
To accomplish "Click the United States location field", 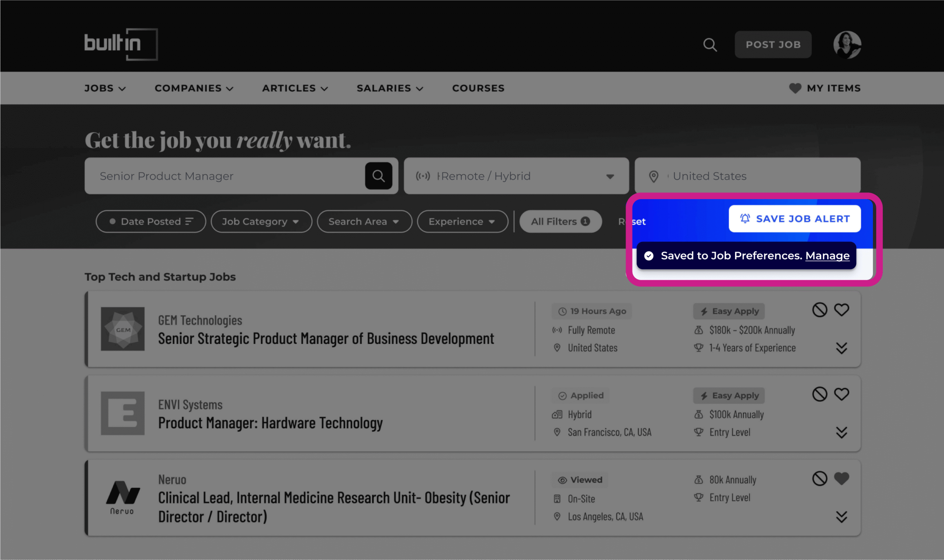I will pyautogui.click(x=747, y=176).
